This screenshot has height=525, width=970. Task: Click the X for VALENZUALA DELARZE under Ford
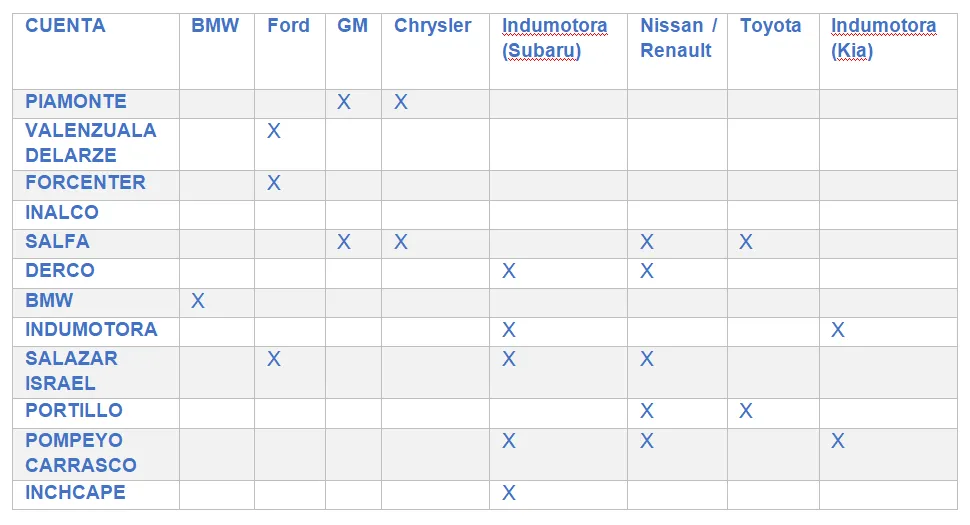tap(274, 131)
